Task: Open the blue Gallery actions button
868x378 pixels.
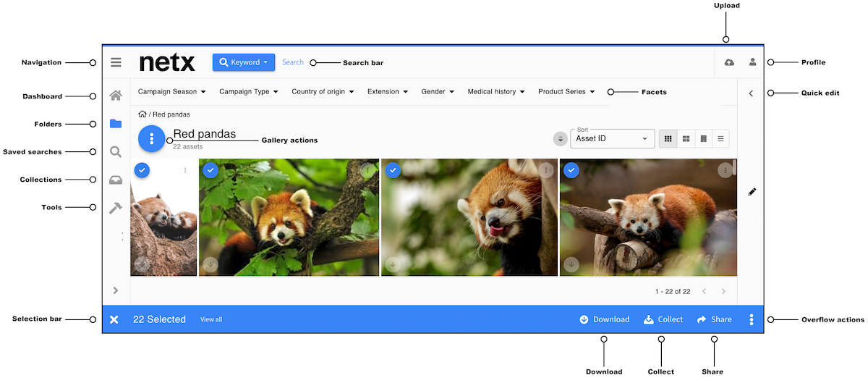Action: pyautogui.click(x=152, y=139)
